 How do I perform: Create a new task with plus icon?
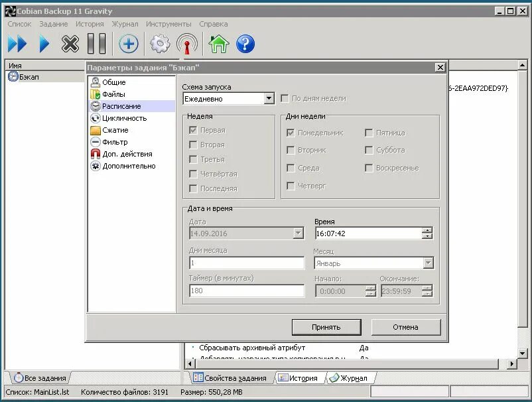pos(129,44)
